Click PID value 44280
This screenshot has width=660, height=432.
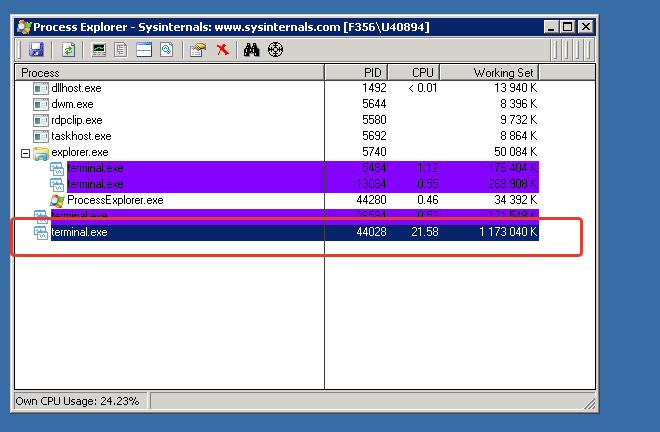(371, 200)
